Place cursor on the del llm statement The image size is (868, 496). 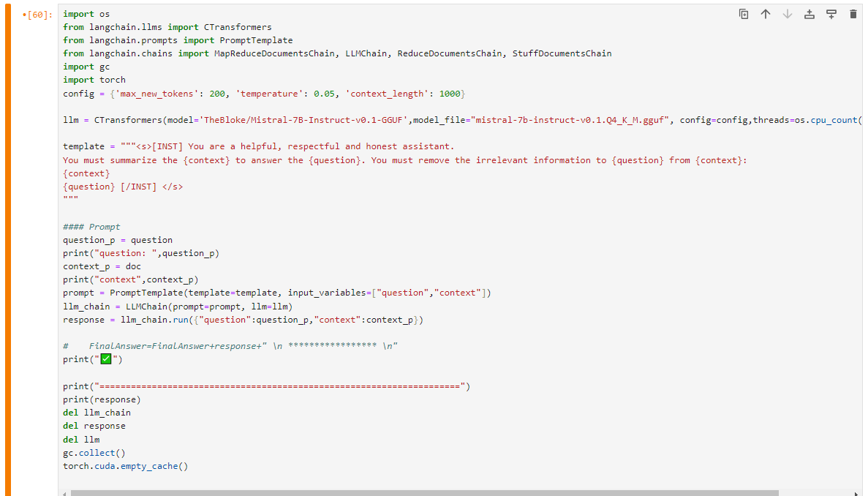[80, 439]
